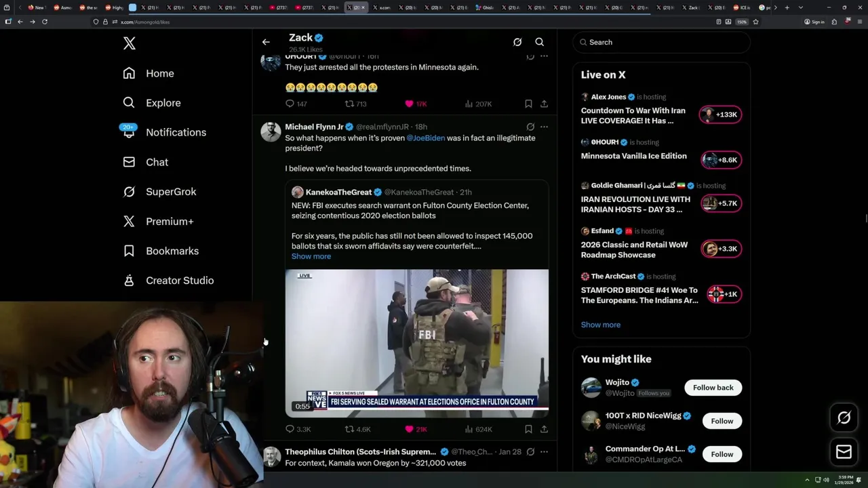Reload the page in browser toolbar

pyautogui.click(x=45, y=22)
